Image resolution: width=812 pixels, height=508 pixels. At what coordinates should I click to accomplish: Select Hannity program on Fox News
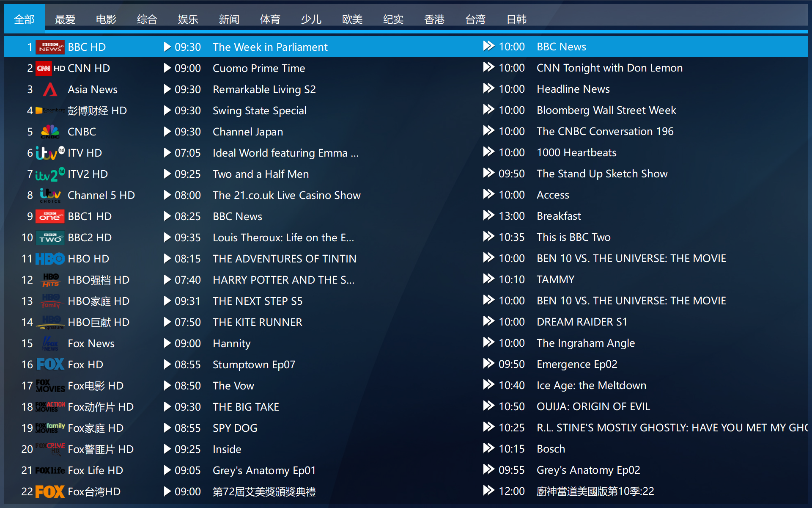[232, 343]
